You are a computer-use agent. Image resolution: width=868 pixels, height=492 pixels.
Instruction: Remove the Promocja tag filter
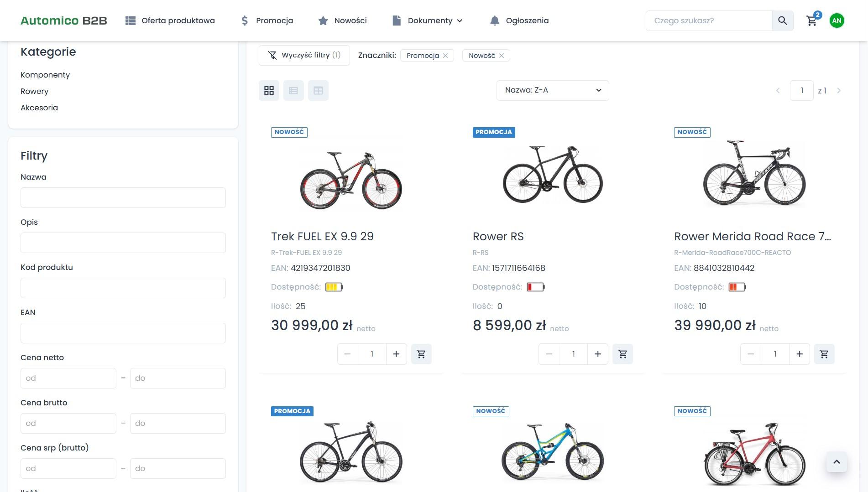(445, 56)
